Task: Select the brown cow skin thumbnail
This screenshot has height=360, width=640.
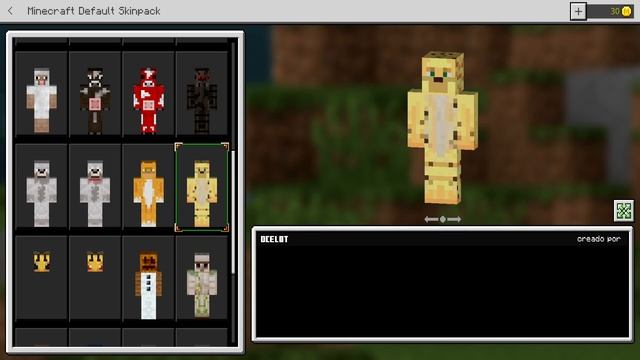Action: 95,94
